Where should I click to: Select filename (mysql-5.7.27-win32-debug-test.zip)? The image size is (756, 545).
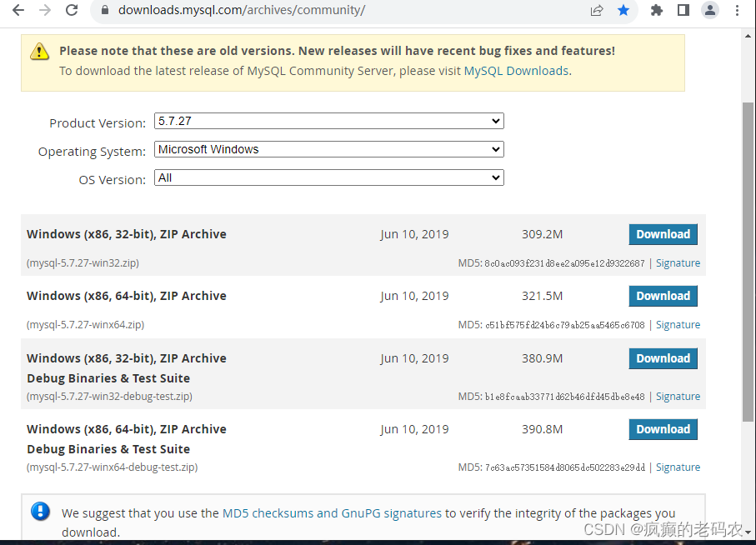[x=109, y=397]
